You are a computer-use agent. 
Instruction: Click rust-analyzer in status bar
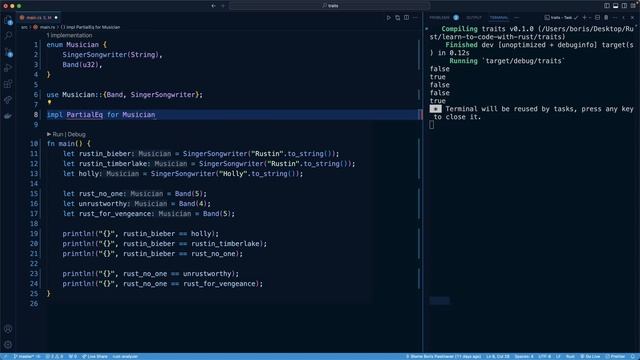125,356
